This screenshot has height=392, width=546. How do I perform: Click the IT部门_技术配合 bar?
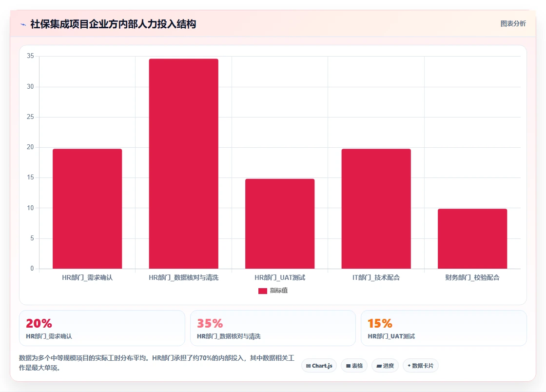[x=376, y=209]
